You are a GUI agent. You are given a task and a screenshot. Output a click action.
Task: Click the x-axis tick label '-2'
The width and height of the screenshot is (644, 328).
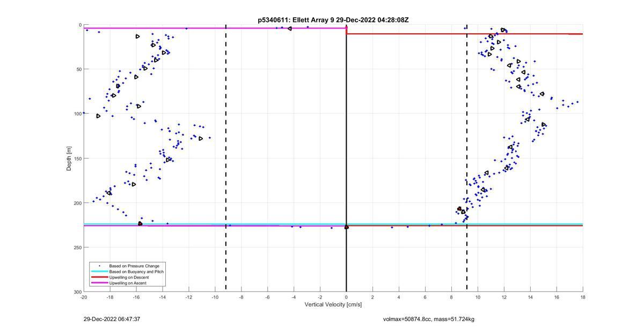pyautogui.click(x=320, y=297)
